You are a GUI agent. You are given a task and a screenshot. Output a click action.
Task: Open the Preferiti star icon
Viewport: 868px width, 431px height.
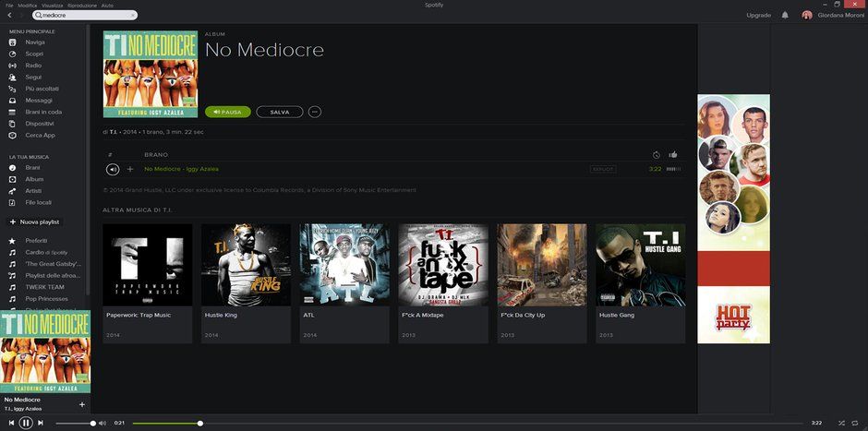point(12,241)
